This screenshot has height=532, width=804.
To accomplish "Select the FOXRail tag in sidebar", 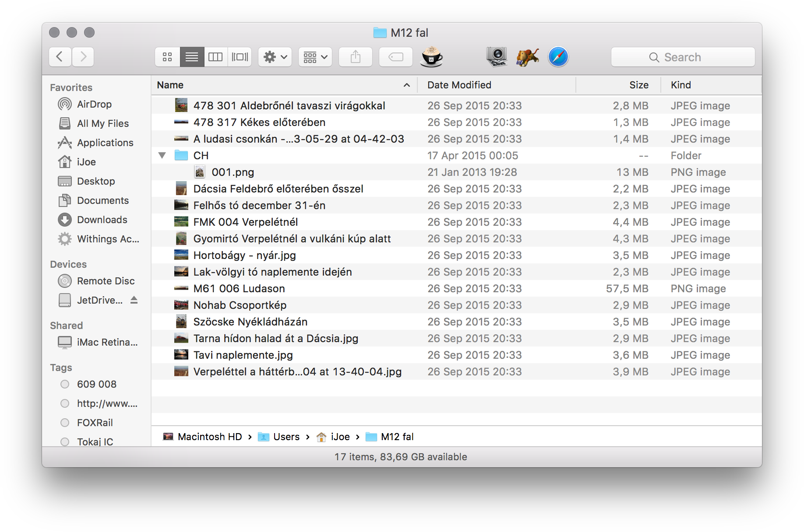I will point(95,423).
